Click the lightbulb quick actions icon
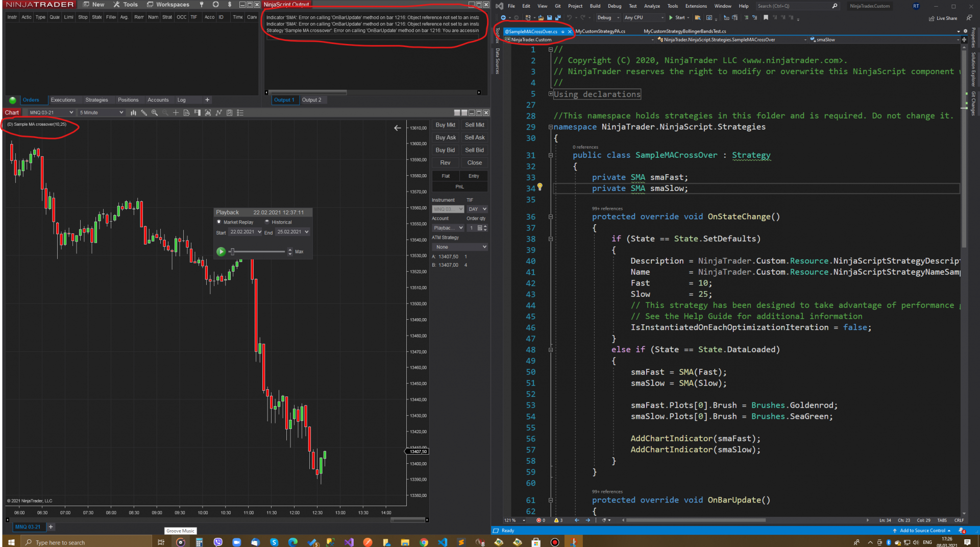Screen dimensions: 980x547 click(x=540, y=187)
